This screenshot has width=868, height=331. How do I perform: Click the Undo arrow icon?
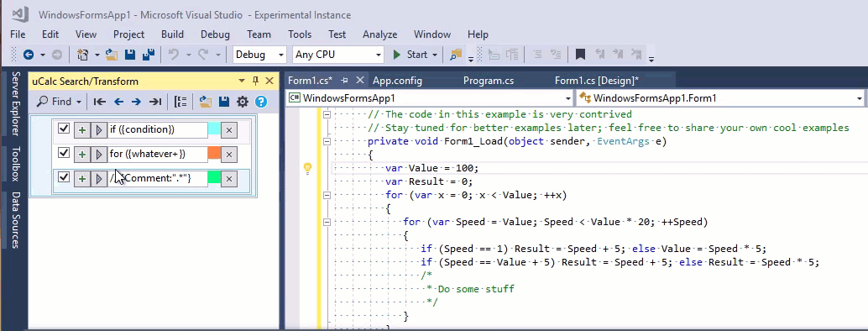pyautogui.click(x=174, y=55)
